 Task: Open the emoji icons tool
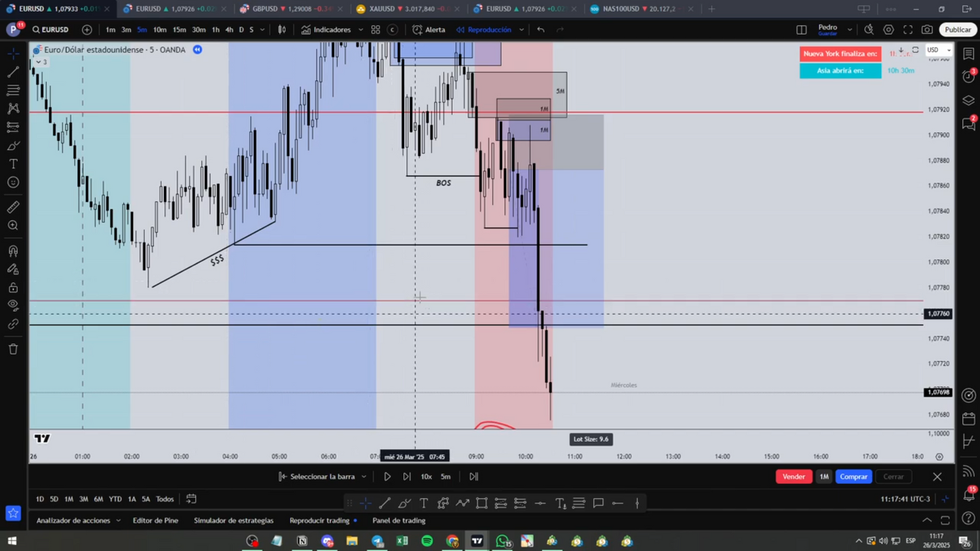pyautogui.click(x=13, y=182)
